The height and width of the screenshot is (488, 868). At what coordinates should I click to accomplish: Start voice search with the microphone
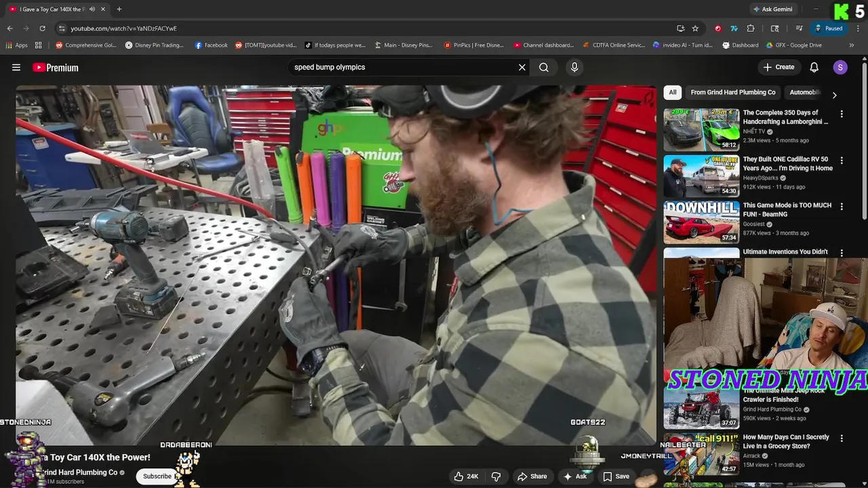(x=574, y=67)
